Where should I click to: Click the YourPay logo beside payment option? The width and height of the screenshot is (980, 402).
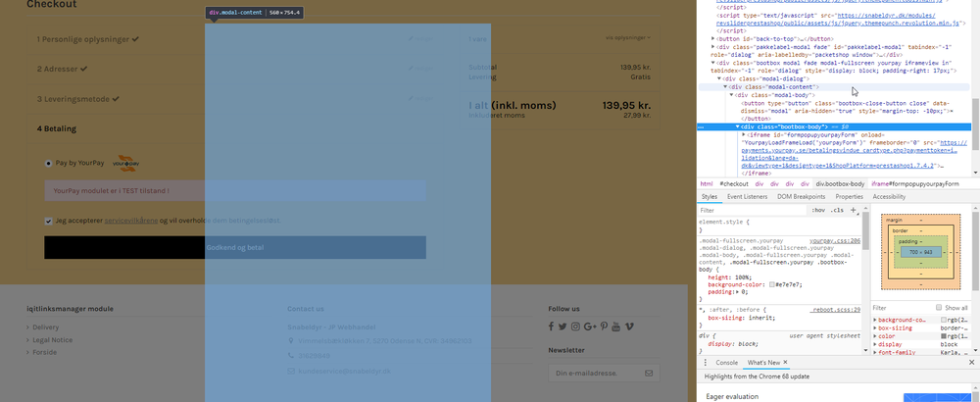(125, 163)
